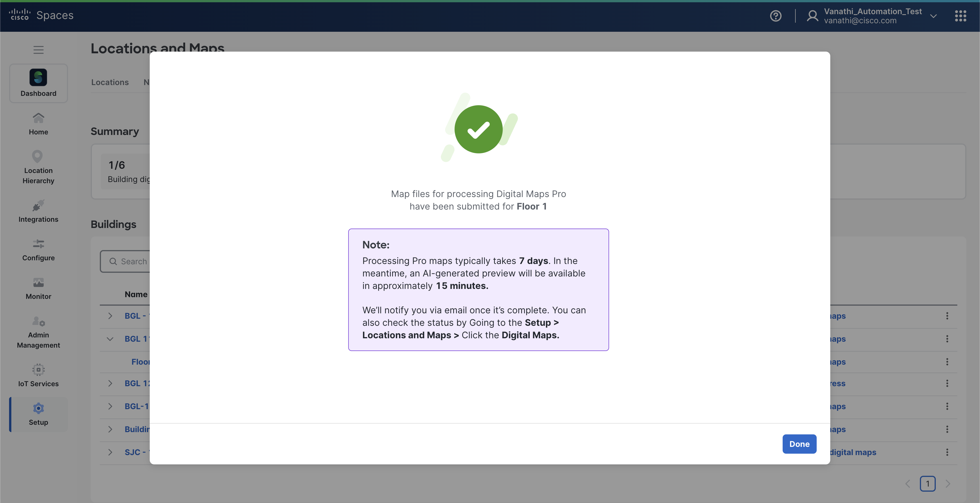Expand the SJC building row chevron
Image resolution: width=980 pixels, height=503 pixels.
click(110, 452)
